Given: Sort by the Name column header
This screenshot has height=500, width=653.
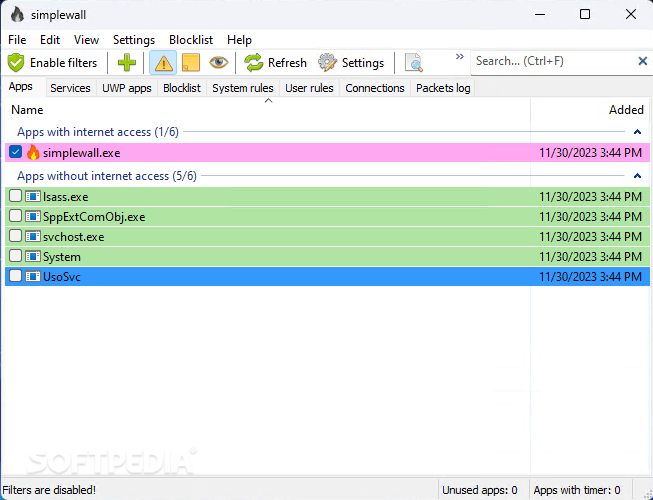Looking at the screenshot, I should point(267,110).
